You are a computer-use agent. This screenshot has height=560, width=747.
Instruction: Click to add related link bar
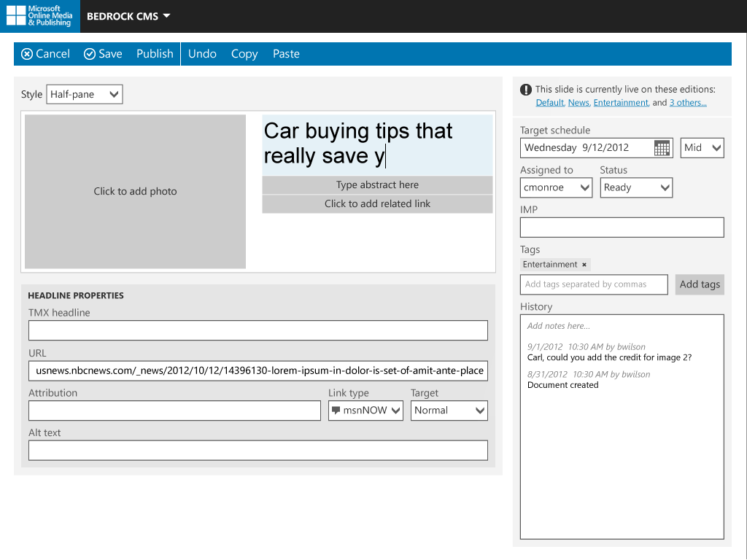click(x=377, y=204)
